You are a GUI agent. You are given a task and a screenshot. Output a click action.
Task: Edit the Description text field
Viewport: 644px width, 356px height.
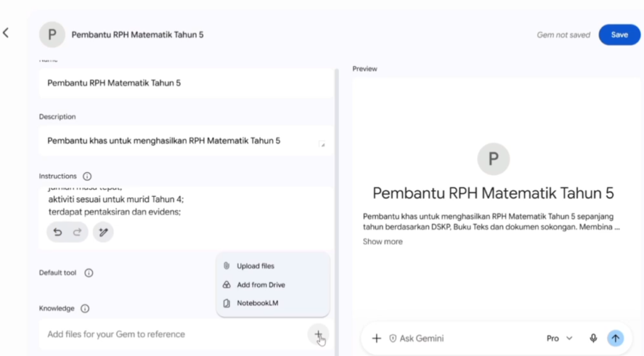(x=186, y=141)
